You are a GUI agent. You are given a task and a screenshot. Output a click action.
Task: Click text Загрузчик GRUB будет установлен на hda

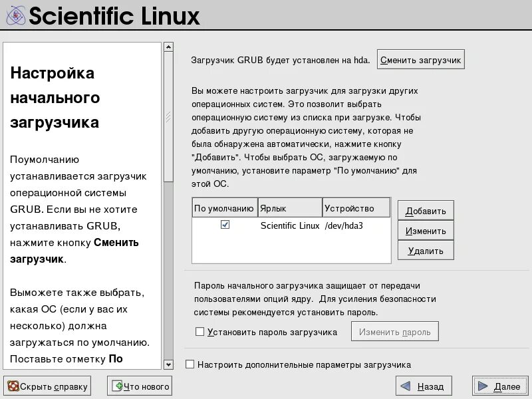point(280,60)
